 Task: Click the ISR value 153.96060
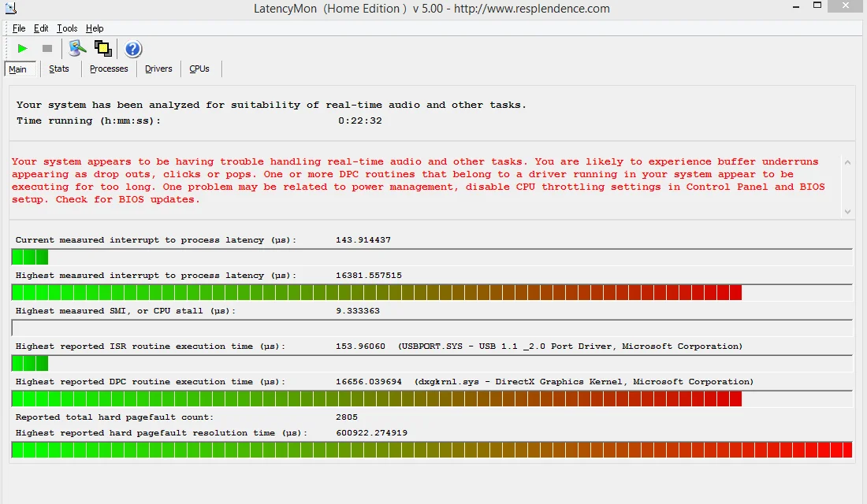360,346
